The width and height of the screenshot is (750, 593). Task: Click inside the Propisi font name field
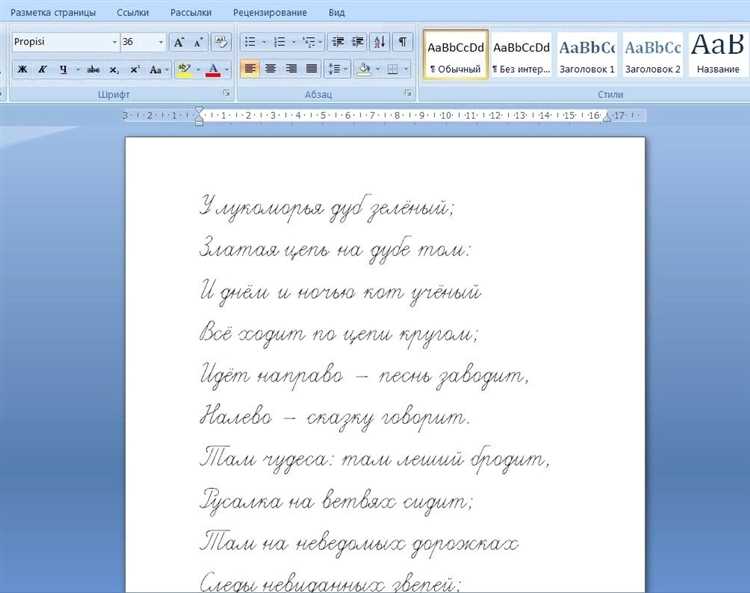pyautogui.click(x=61, y=43)
